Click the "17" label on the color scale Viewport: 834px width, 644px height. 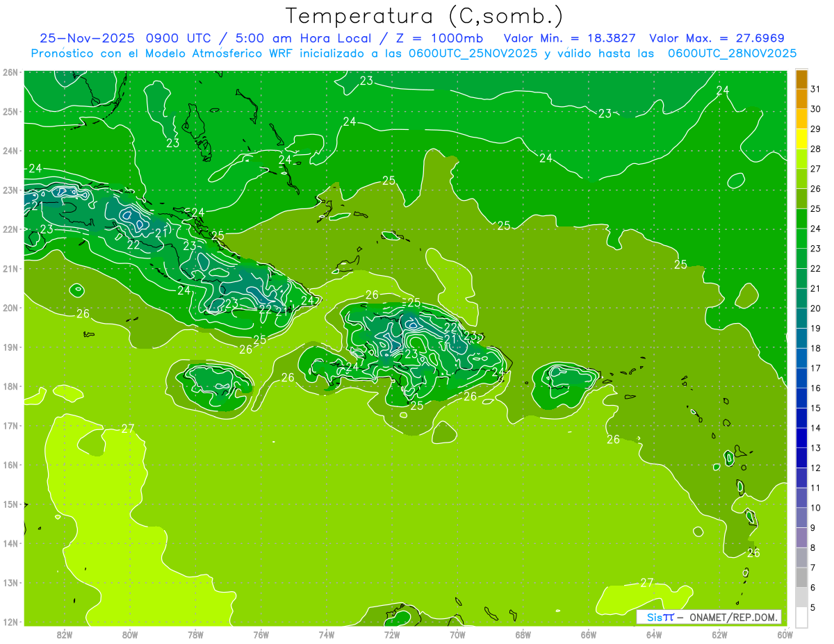click(815, 368)
